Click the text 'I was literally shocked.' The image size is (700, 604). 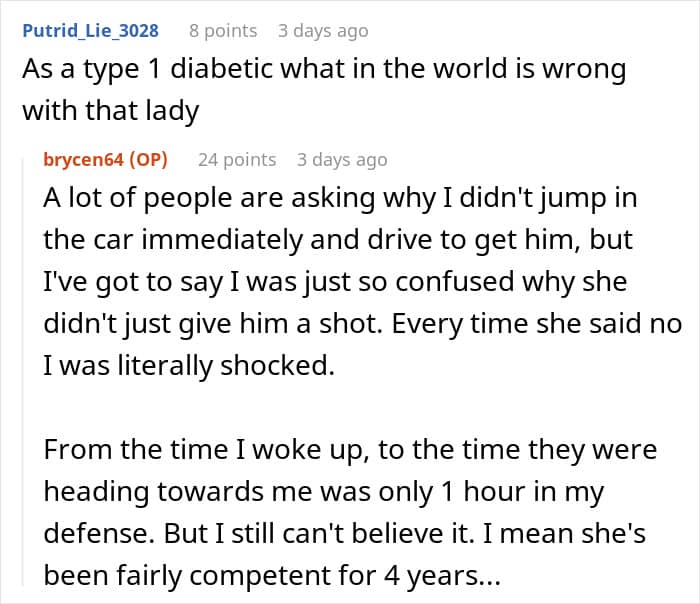click(x=188, y=365)
